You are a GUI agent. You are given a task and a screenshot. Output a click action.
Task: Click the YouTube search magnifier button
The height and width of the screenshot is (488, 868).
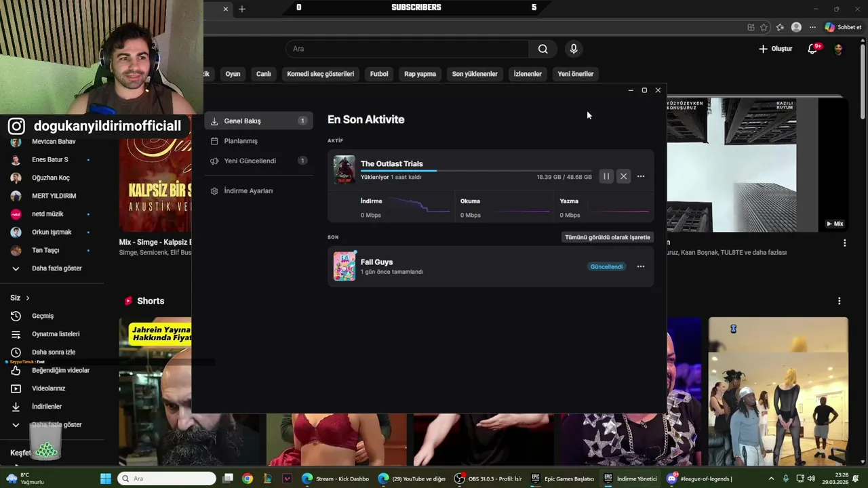pos(543,49)
